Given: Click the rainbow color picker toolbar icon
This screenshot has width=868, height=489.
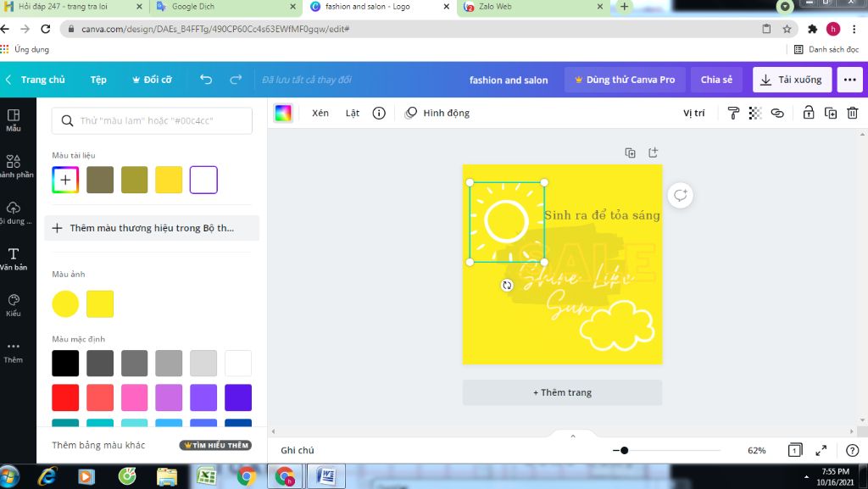Looking at the screenshot, I should pos(283,113).
